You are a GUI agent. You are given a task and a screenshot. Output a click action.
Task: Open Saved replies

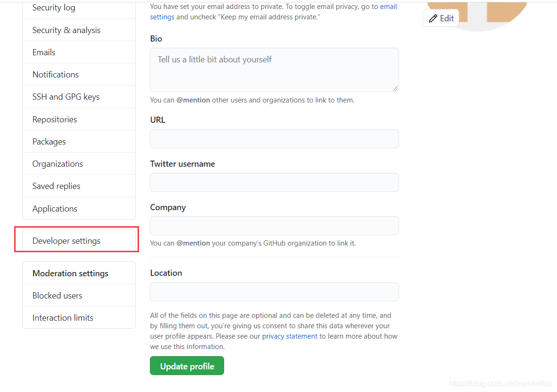tap(56, 186)
